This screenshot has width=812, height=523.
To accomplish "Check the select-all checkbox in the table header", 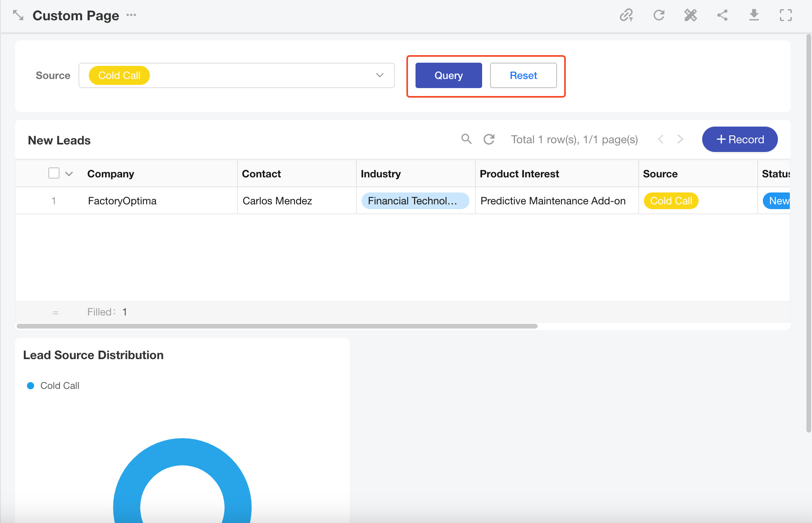I will [x=54, y=173].
